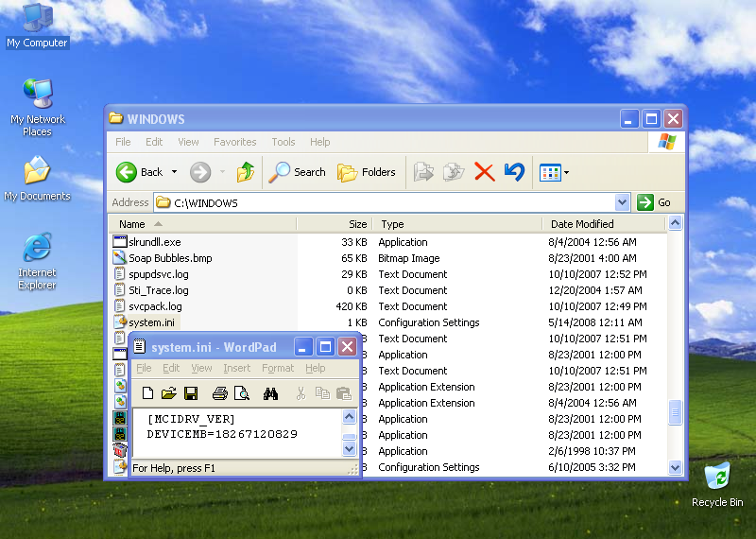Click the Explorer scroll up arrow
The image size is (756, 539).
click(675, 223)
